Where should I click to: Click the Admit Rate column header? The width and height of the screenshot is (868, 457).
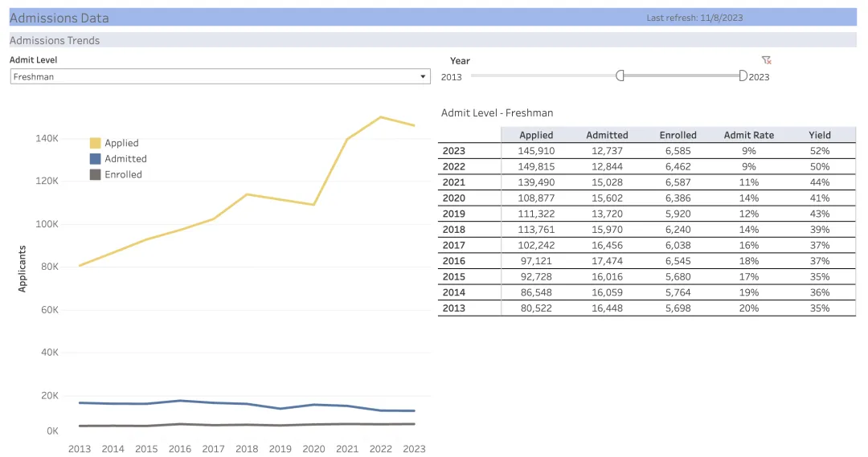[748, 135]
